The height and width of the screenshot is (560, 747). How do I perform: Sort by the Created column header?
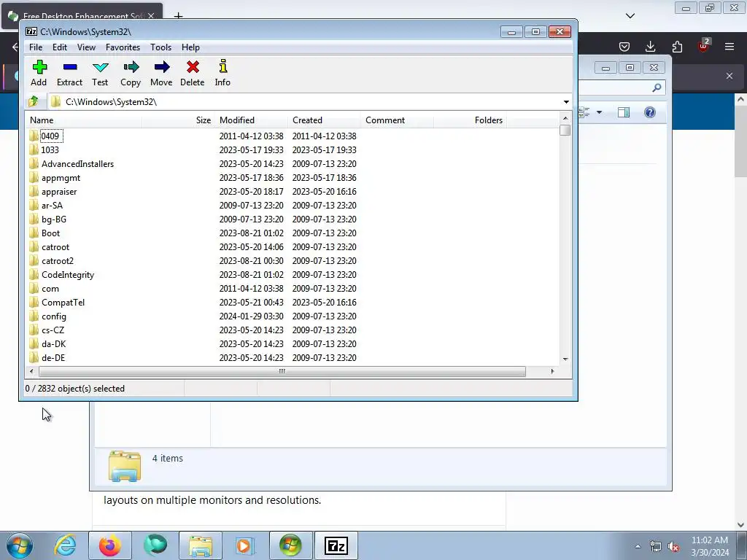(324, 120)
